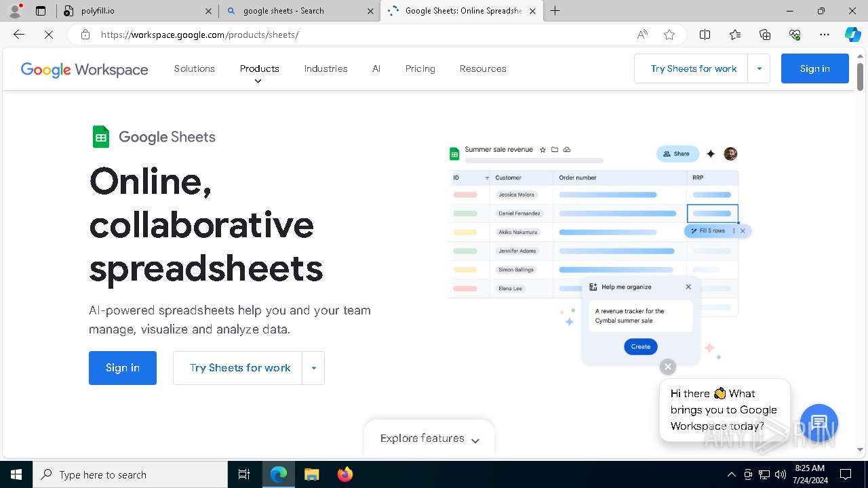Image resolution: width=868 pixels, height=488 pixels.
Task: Go to the Google Workspace logo
Action: (84, 69)
